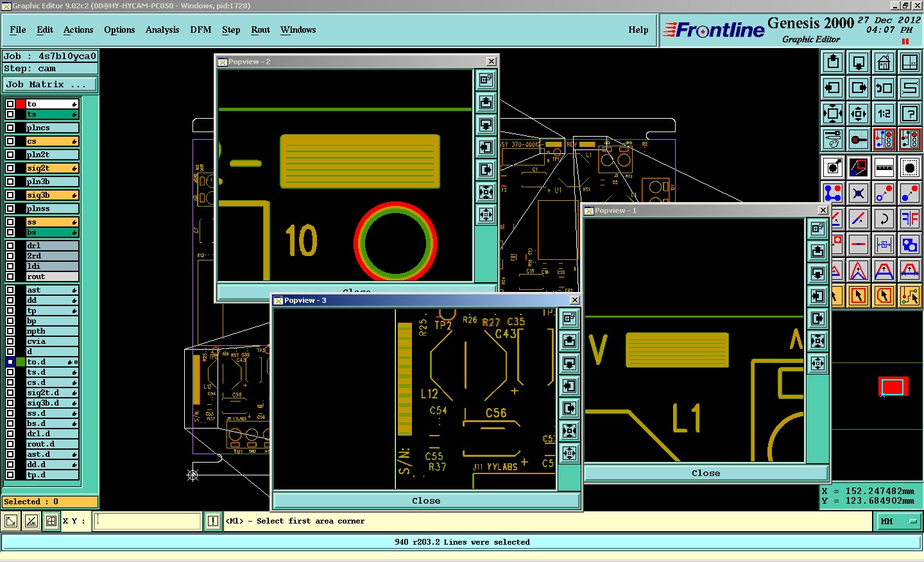
Task: Select the ss layer name
Action: pos(52,222)
